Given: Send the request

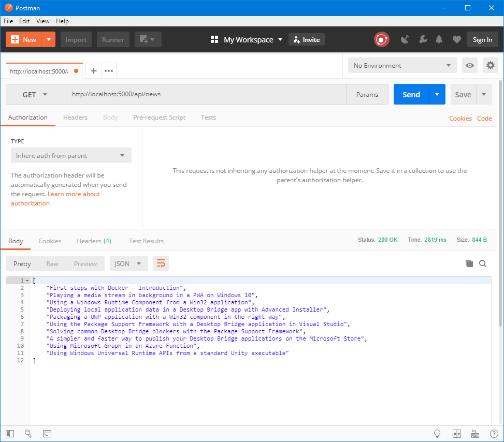Looking at the screenshot, I should [411, 94].
